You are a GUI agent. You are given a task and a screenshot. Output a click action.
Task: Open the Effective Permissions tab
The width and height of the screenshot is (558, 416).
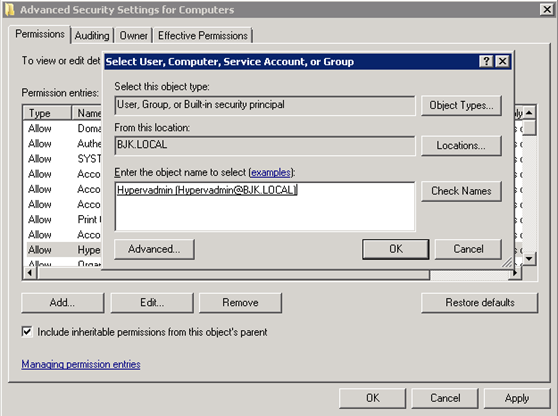point(203,36)
